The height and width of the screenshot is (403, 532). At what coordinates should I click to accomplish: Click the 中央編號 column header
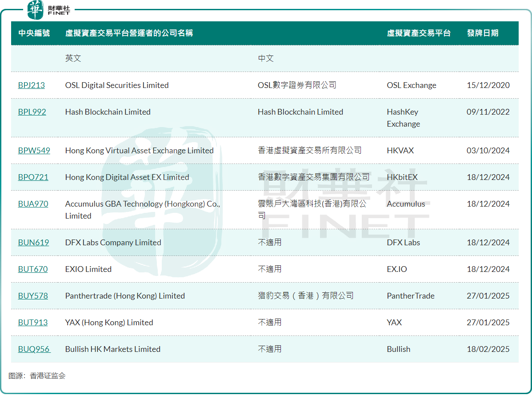point(34,33)
